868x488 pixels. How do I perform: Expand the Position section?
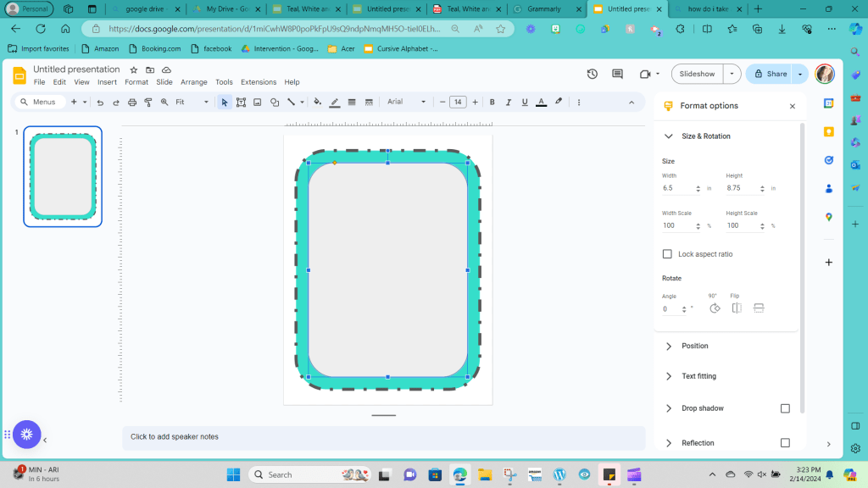pos(694,346)
